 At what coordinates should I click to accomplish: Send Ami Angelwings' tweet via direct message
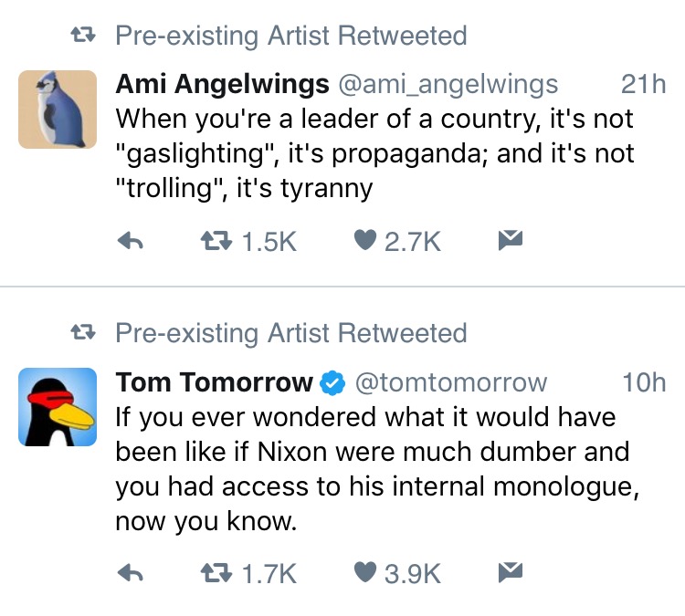511,240
